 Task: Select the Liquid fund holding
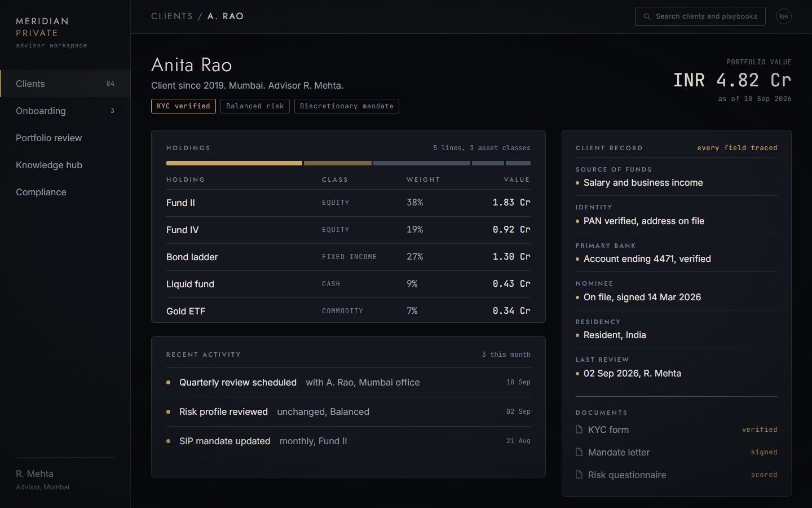tap(348, 284)
